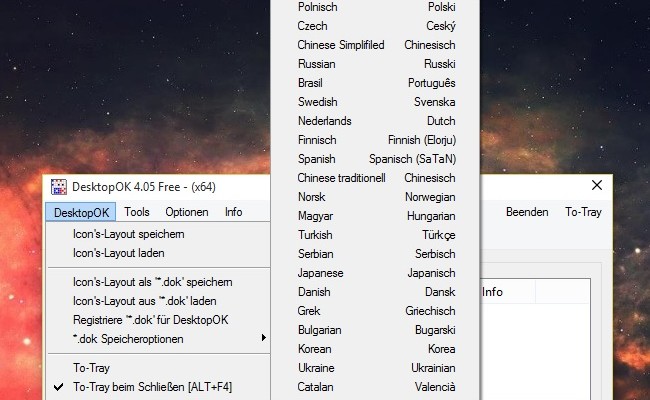Select Japanese language
This screenshot has height=400, width=650.
click(376, 273)
